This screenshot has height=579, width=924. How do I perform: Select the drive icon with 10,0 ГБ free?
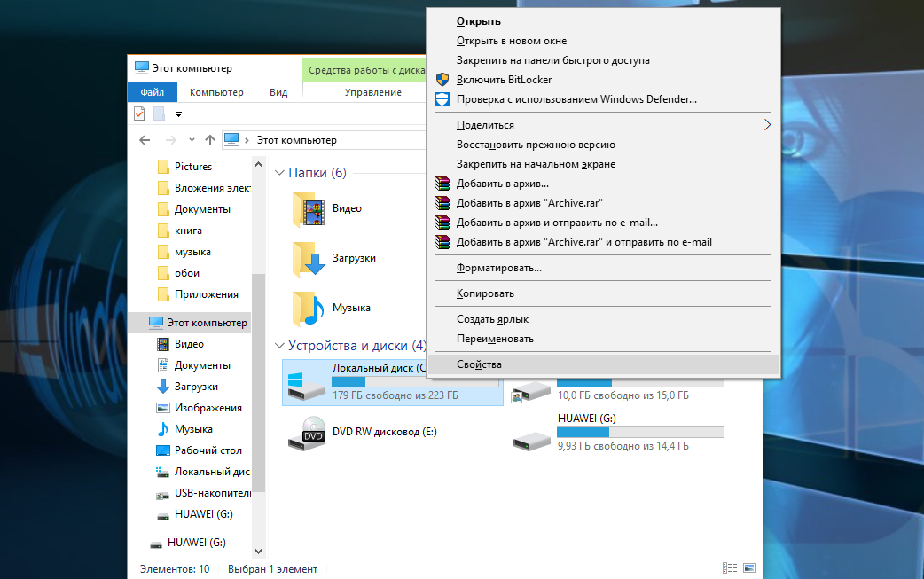click(530, 391)
